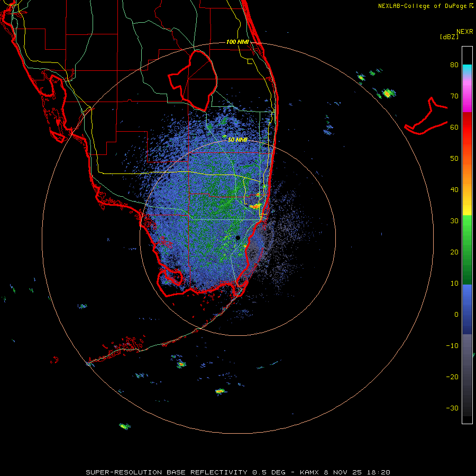Select the 30 dBZ scale value

(454, 221)
